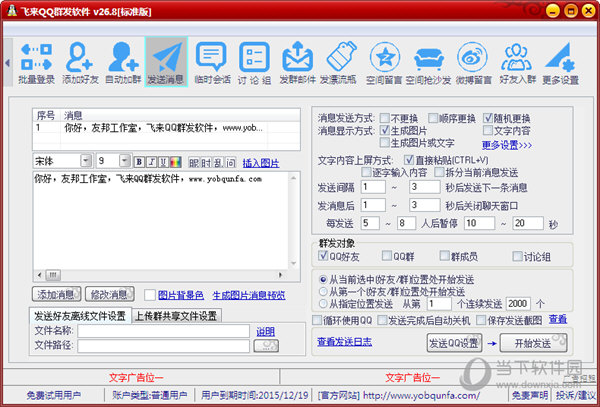Check the 发送完成后自动关机 checkbox
The width and height of the screenshot is (600, 407).
click(x=382, y=320)
